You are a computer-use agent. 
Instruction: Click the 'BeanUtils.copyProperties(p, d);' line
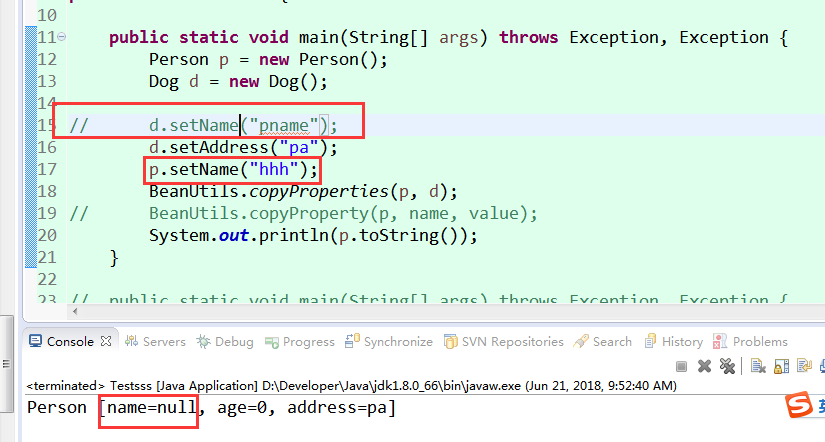pyautogui.click(x=303, y=192)
